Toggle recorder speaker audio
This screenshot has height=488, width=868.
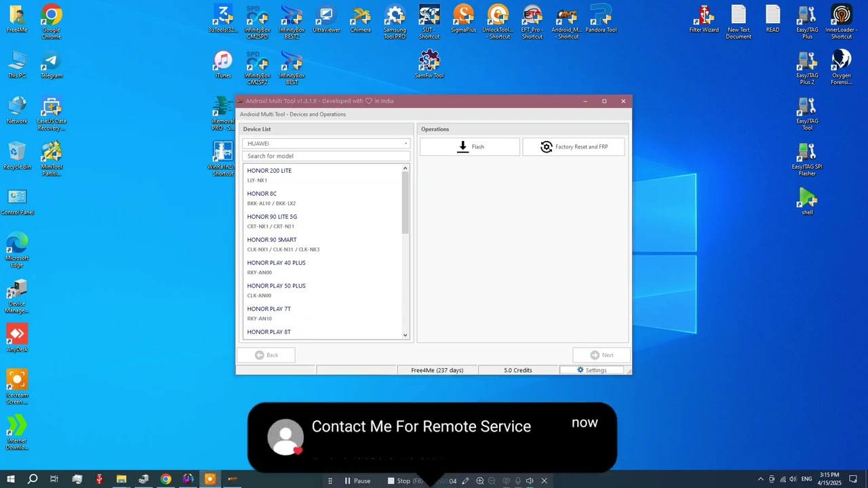(530, 481)
